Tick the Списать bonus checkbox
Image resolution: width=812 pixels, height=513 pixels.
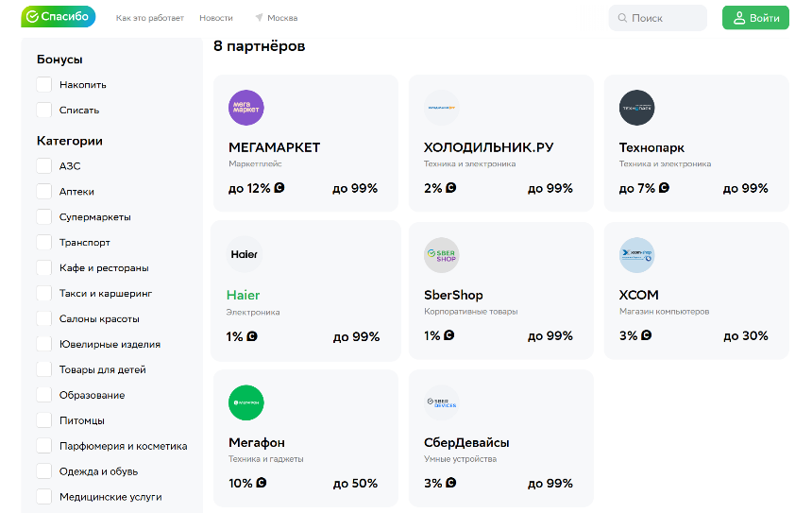[x=44, y=111]
